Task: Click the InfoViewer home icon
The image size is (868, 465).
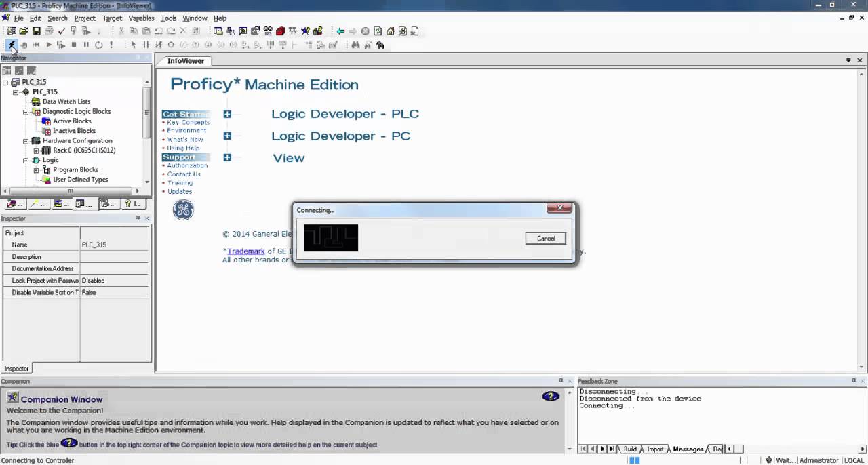Action: (x=391, y=31)
